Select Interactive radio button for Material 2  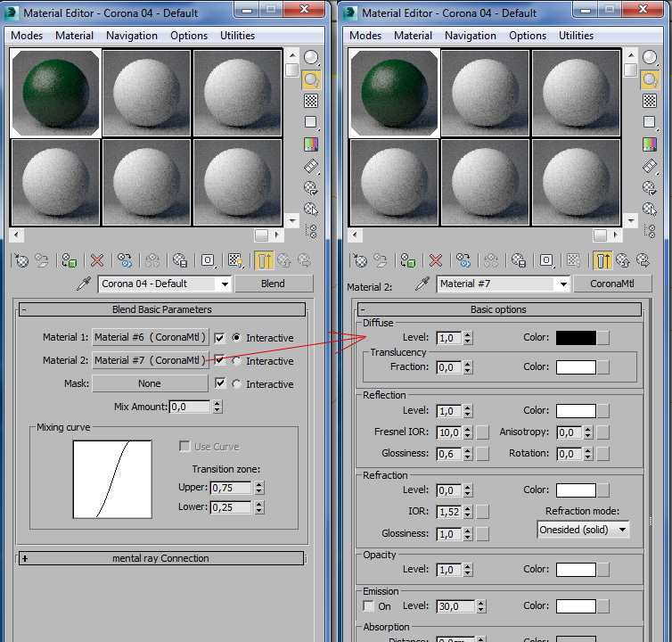(x=236, y=361)
